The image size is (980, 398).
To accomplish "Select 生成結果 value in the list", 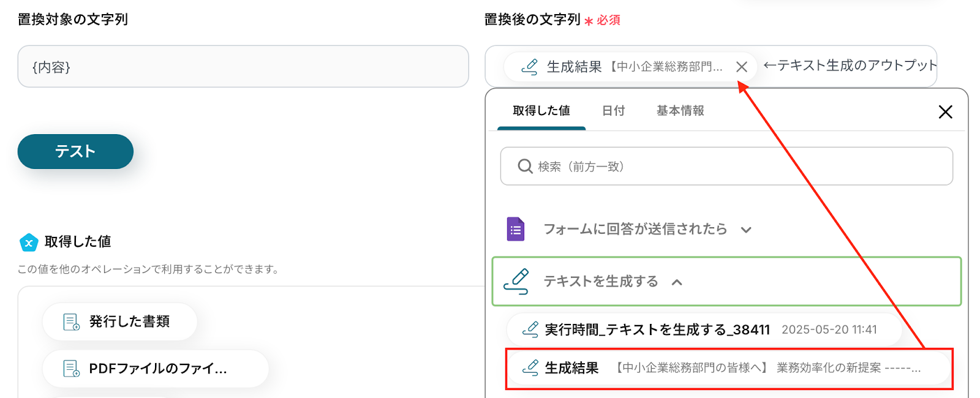I will point(728,368).
